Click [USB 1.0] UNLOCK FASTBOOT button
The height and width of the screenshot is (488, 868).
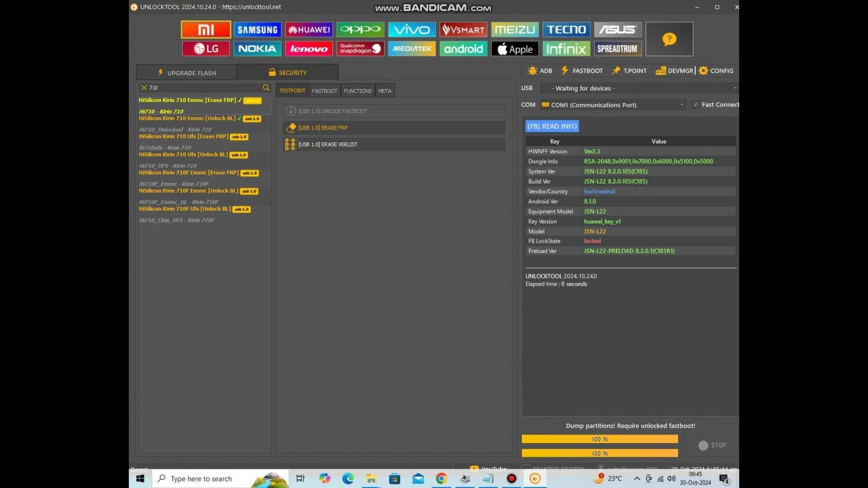click(394, 111)
